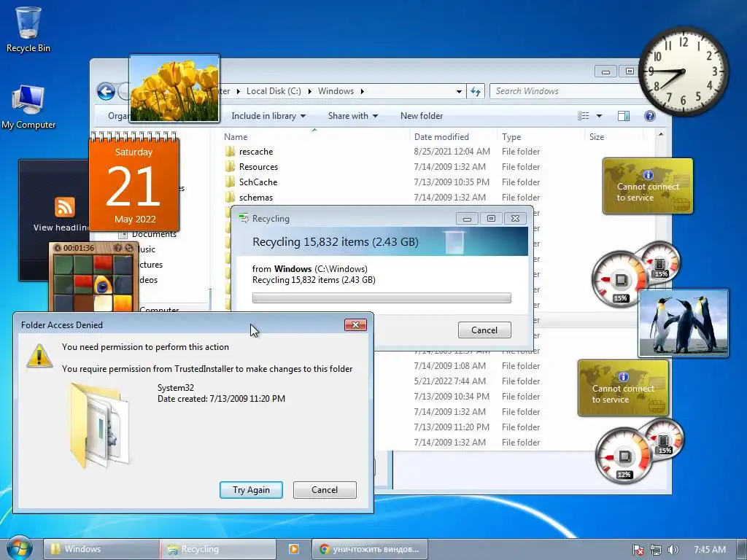Click the penguins slideshow gadget picture

[683, 322]
